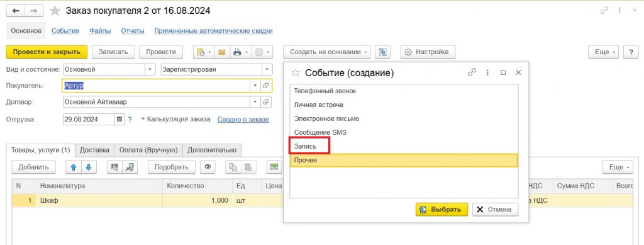Expand printer dropdown arrow
644x245 pixels.
pos(246,52)
